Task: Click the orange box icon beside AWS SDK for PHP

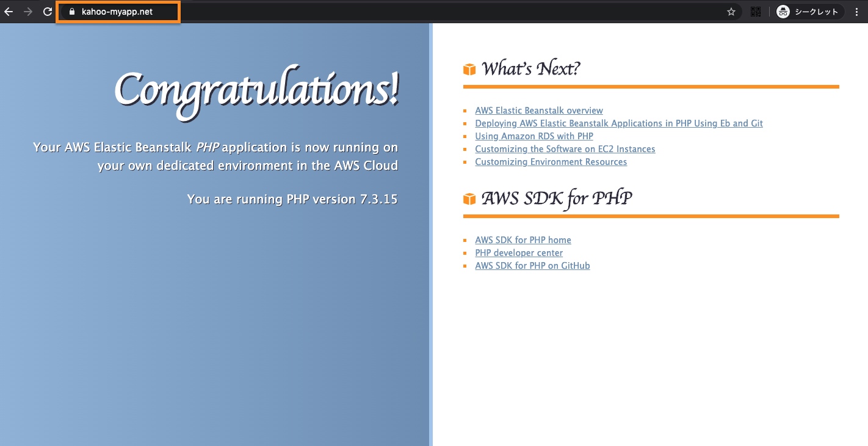Action: (x=469, y=199)
